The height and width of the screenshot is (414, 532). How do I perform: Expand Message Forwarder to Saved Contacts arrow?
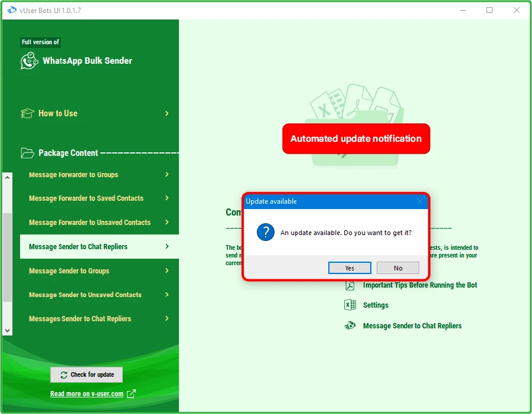[x=167, y=198]
